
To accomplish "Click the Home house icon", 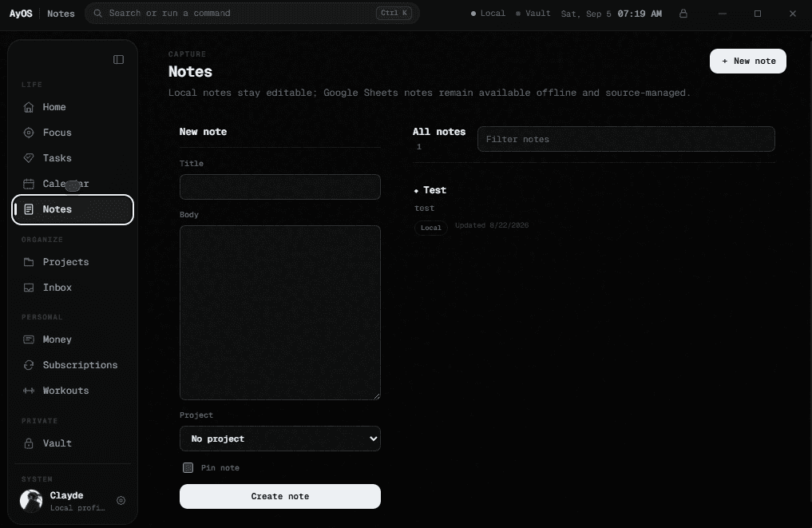I will click(x=29, y=107).
